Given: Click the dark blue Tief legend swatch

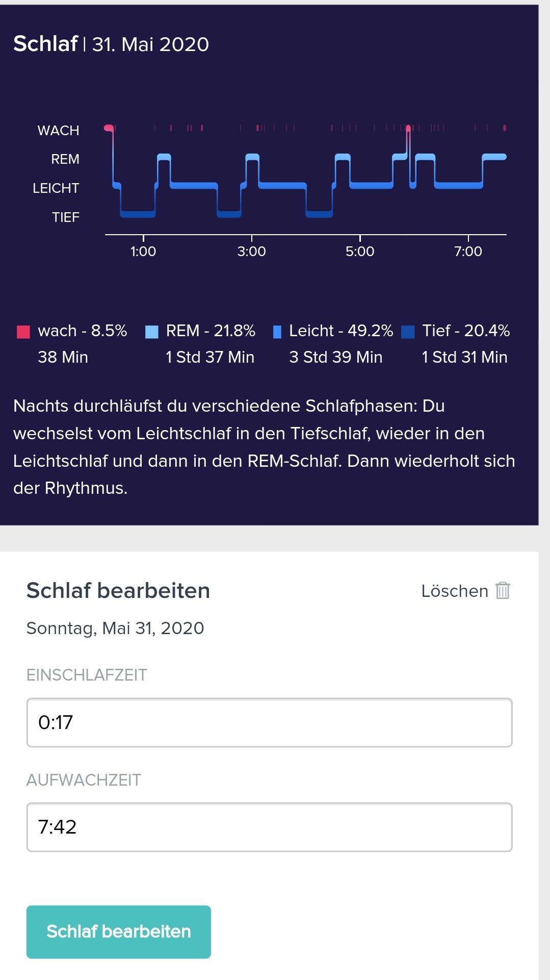Looking at the screenshot, I should click(x=408, y=332).
